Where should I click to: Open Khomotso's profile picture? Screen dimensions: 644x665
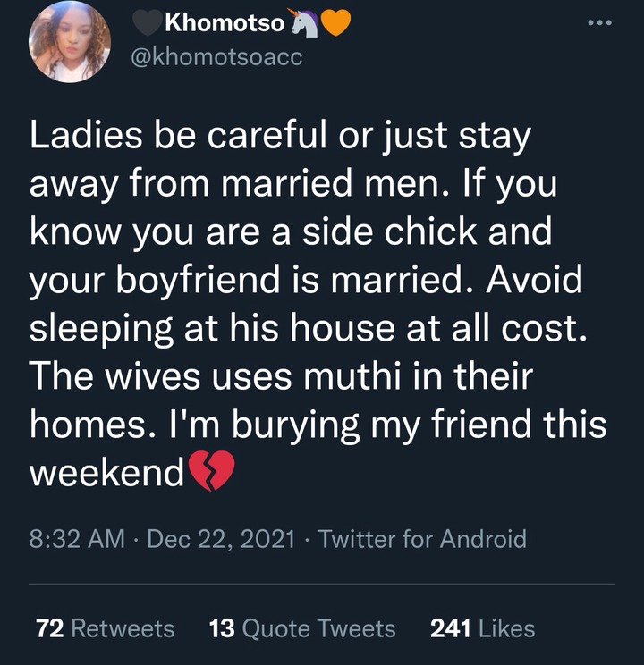(70, 41)
